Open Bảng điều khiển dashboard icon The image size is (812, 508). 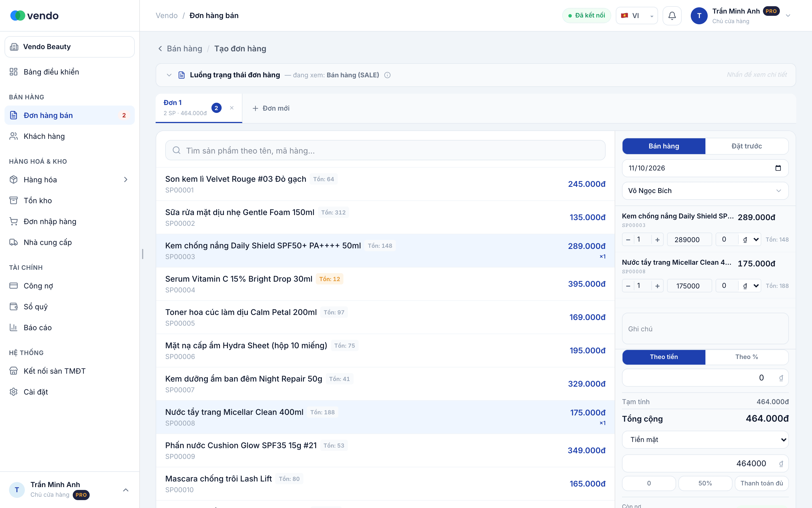14,72
